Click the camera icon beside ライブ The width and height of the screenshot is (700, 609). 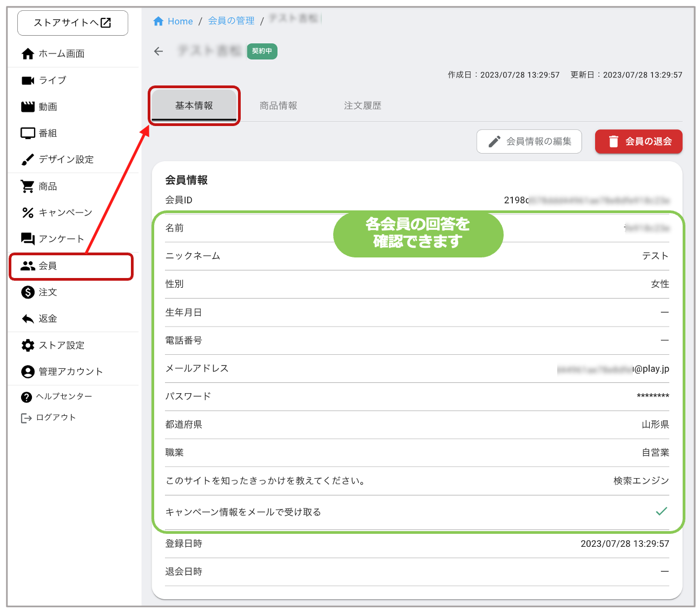point(28,80)
